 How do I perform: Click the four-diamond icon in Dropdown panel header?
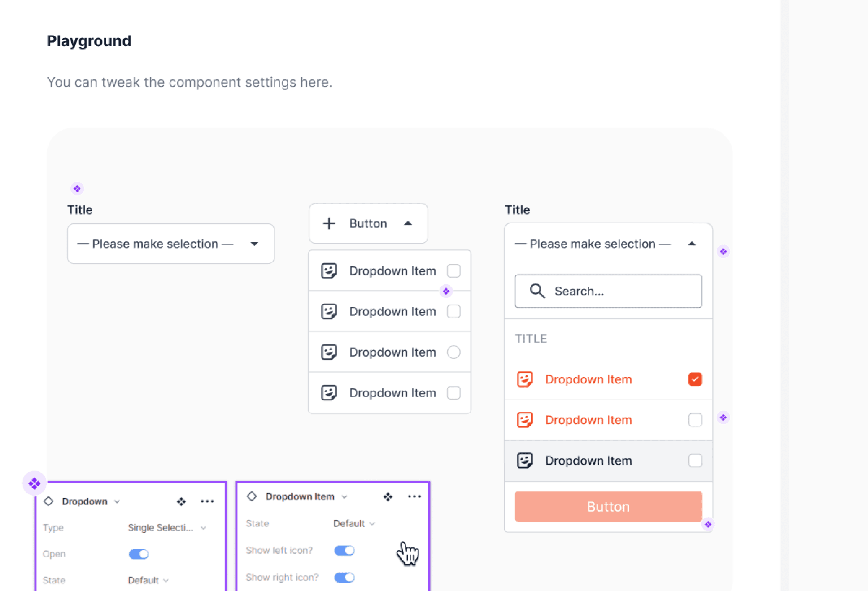(181, 501)
